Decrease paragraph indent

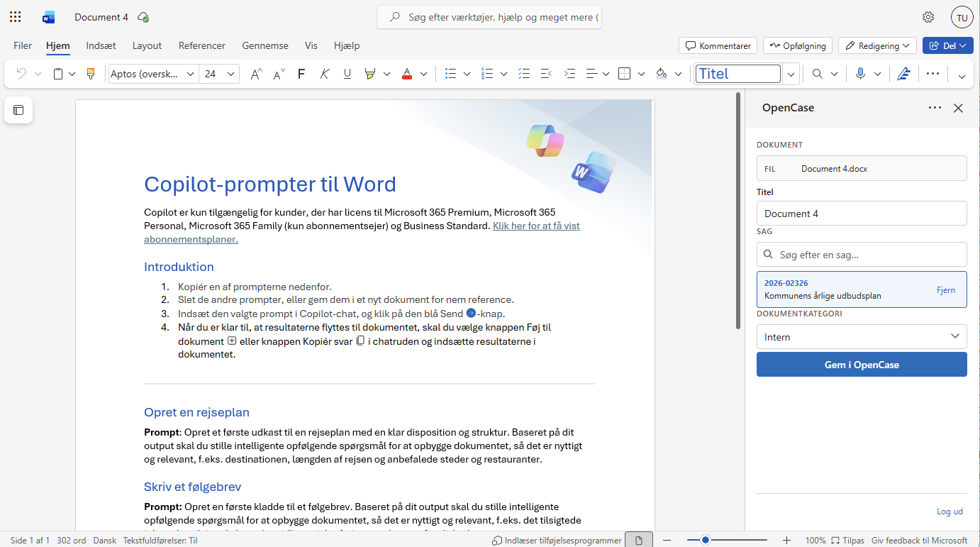coord(546,74)
